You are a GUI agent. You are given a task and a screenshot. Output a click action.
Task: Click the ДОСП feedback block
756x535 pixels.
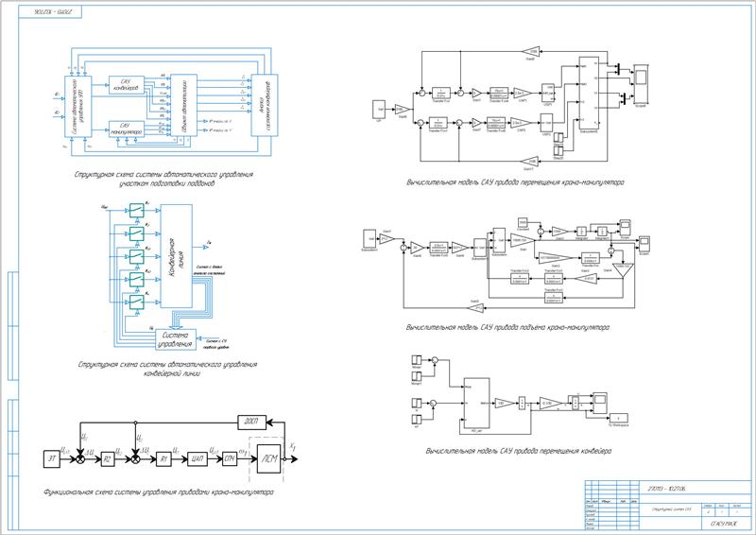[x=251, y=423]
